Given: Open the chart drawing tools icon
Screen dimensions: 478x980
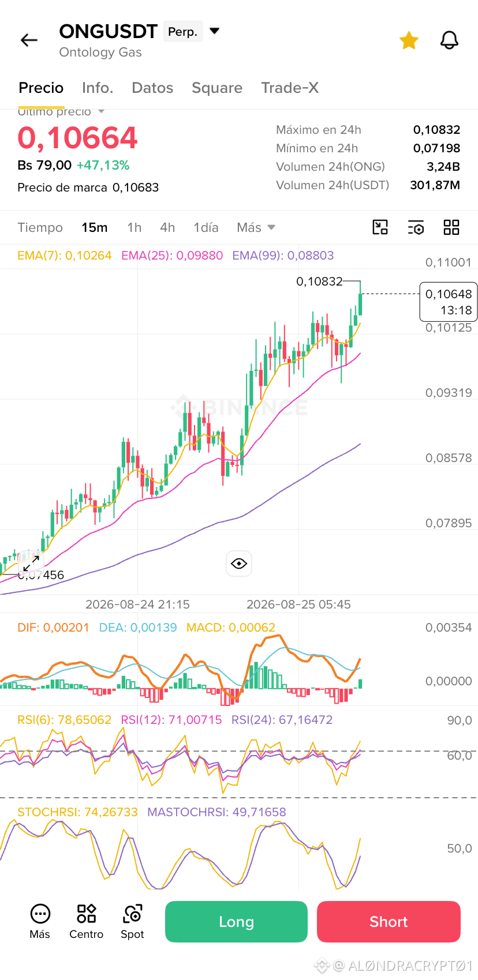Looking at the screenshot, I should point(380,227).
